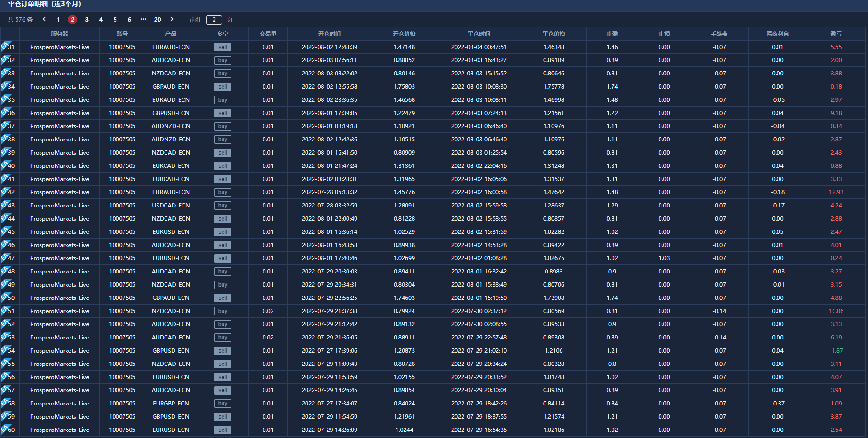The height and width of the screenshot is (438, 868).
Task: Click the buy badge in row 42
Action: click(223, 192)
